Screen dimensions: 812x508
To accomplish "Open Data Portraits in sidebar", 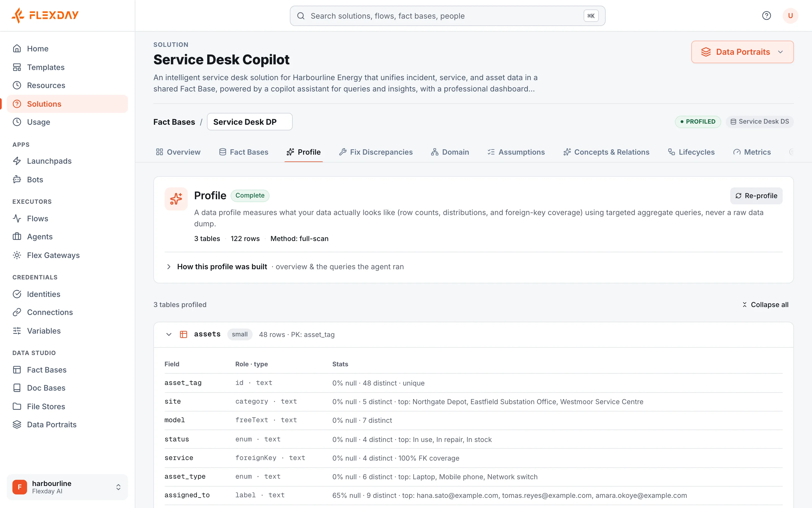I will pos(67,424).
